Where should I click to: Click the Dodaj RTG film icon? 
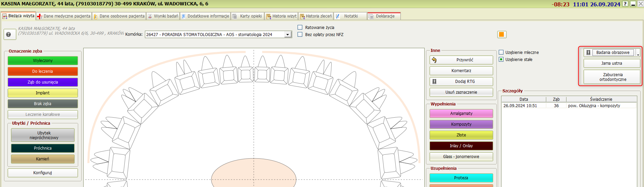tap(434, 82)
